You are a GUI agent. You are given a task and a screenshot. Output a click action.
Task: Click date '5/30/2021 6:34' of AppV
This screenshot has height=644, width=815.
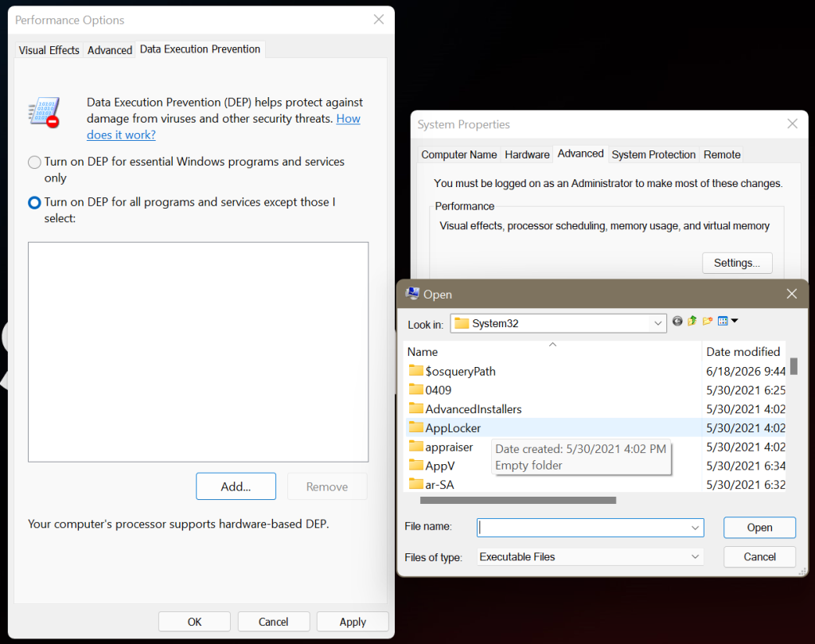click(x=745, y=466)
